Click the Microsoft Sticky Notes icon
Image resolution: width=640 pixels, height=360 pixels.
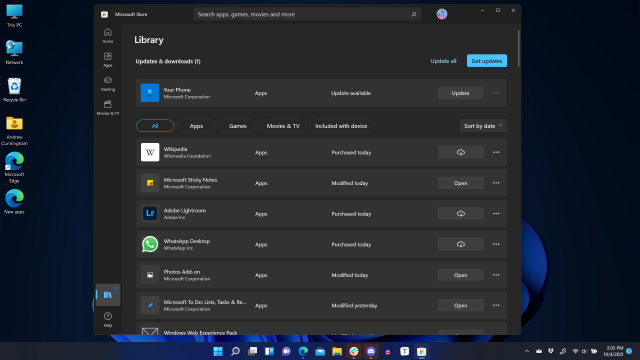click(x=150, y=183)
